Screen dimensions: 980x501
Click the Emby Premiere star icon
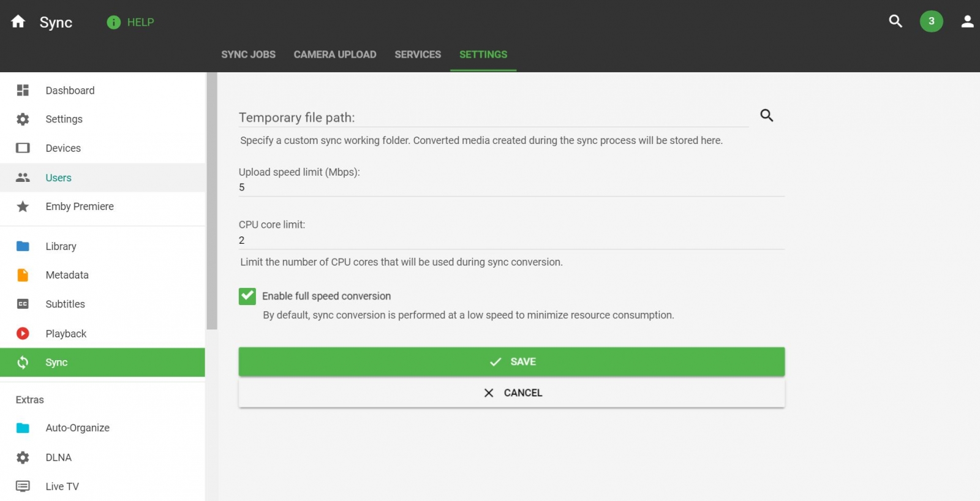pyautogui.click(x=23, y=206)
